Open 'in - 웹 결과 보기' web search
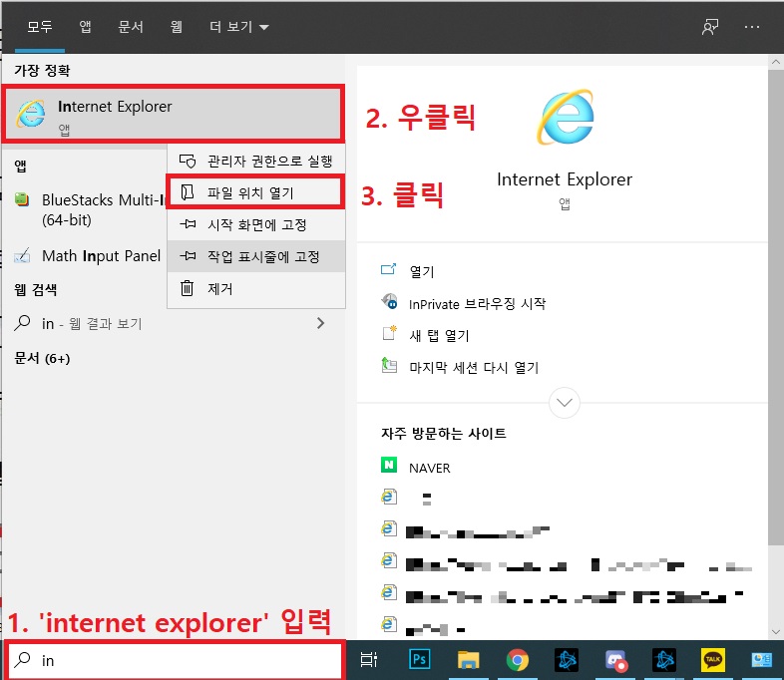 point(173,323)
